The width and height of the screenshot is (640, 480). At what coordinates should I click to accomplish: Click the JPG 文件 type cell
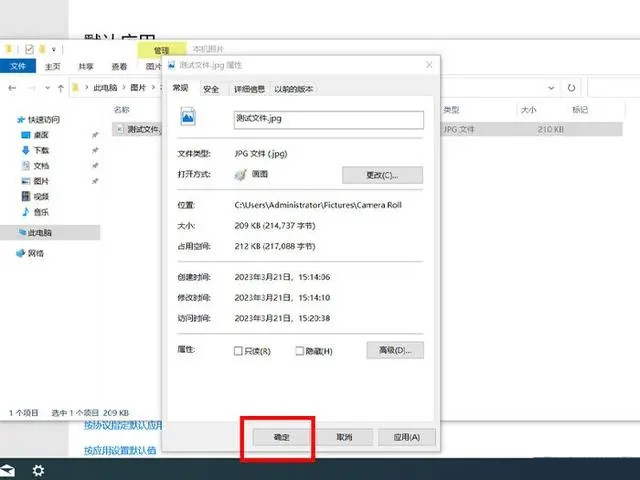(459, 129)
